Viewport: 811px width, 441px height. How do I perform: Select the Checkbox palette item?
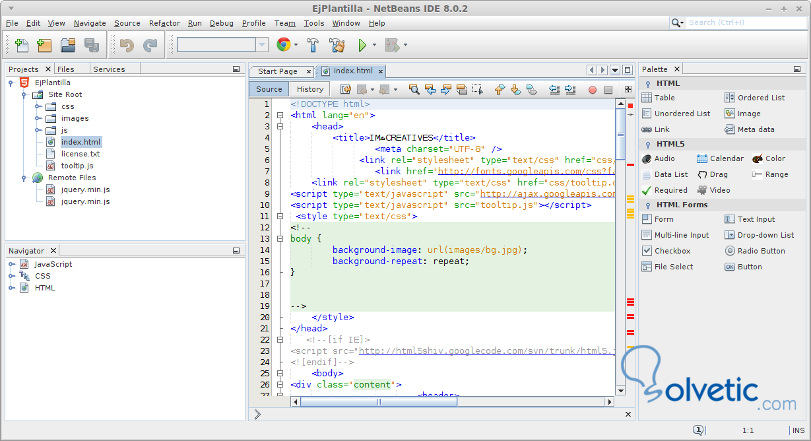(x=671, y=251)
